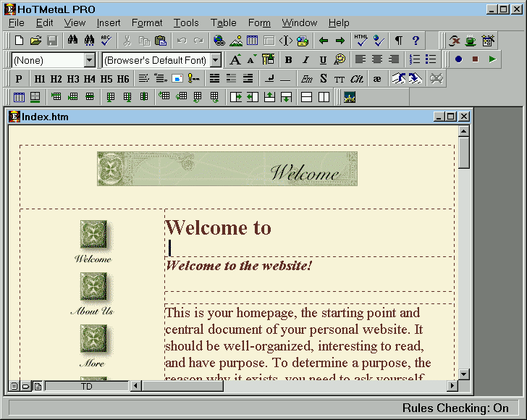
Task: Open the Format menu
Action: click(x=147, y=23)
